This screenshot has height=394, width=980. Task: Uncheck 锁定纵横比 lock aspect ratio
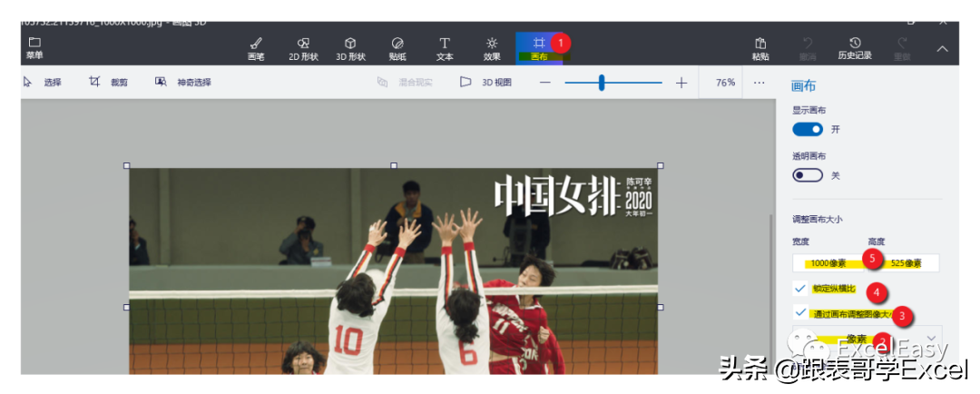[799, 289]
